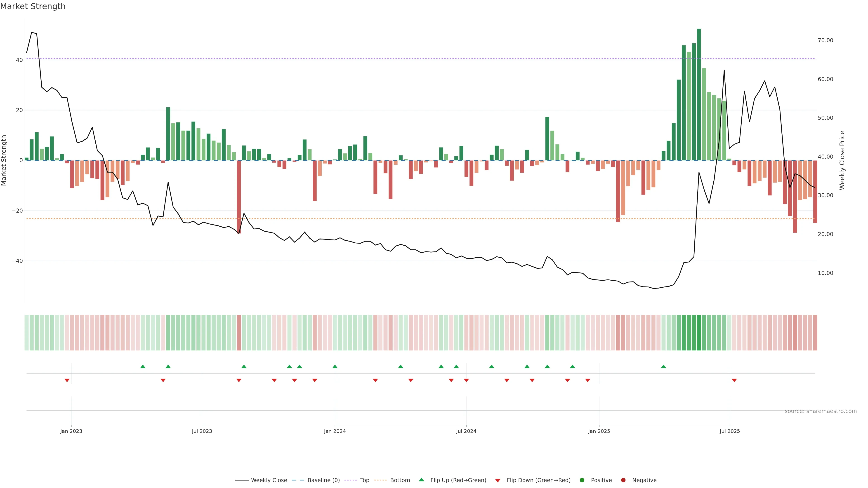Click Flip Up green triangle legend icon
The height and width of the screenshot is (488, 868).
(x=421, y=480)
